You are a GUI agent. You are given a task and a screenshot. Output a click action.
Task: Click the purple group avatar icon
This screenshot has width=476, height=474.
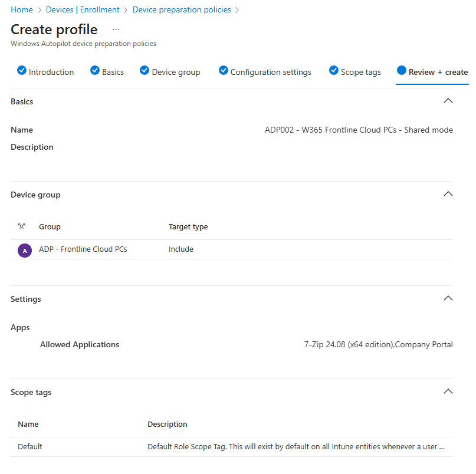point(25,250)
